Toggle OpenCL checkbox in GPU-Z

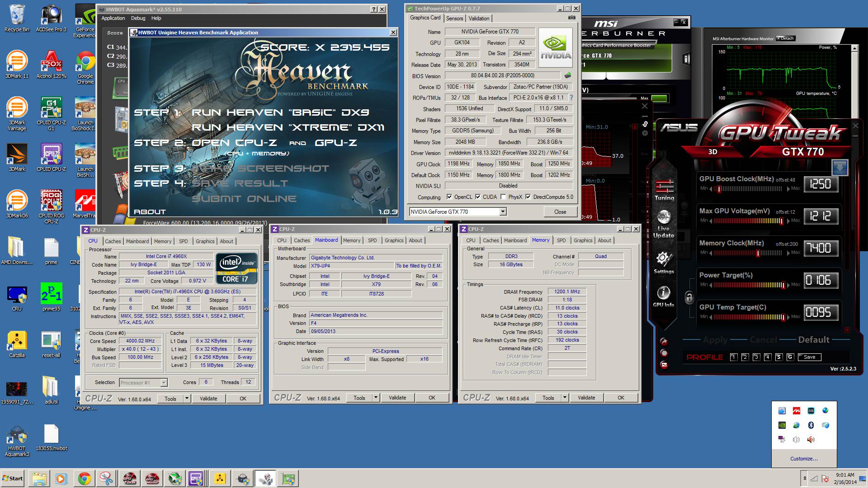click(449, 197)
